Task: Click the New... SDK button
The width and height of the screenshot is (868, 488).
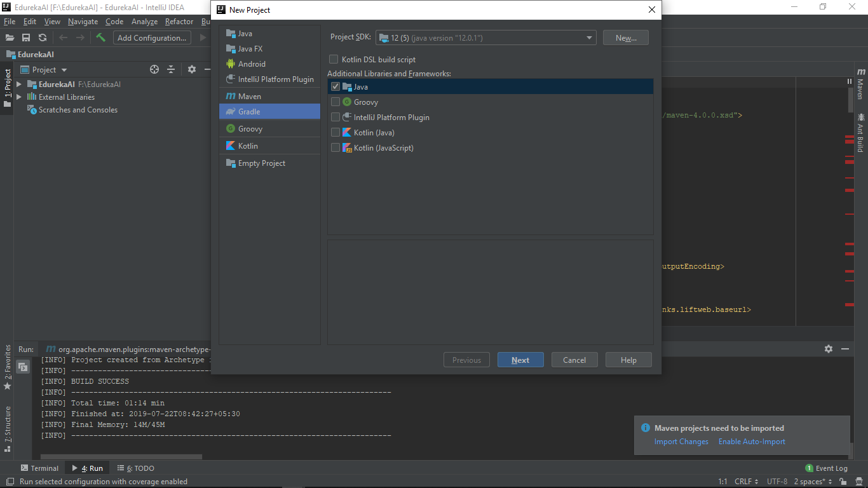Action: coord(626,37)
